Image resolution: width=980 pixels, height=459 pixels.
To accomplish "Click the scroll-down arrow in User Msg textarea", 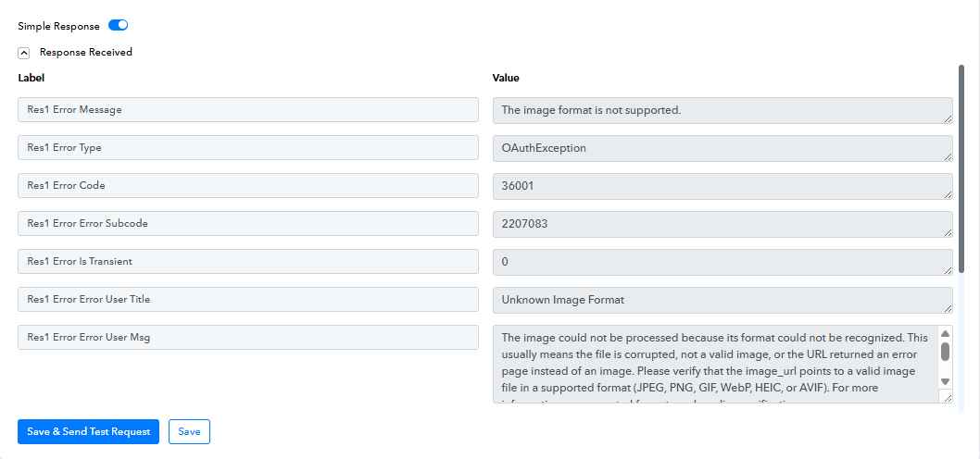I will click(945, 381).
